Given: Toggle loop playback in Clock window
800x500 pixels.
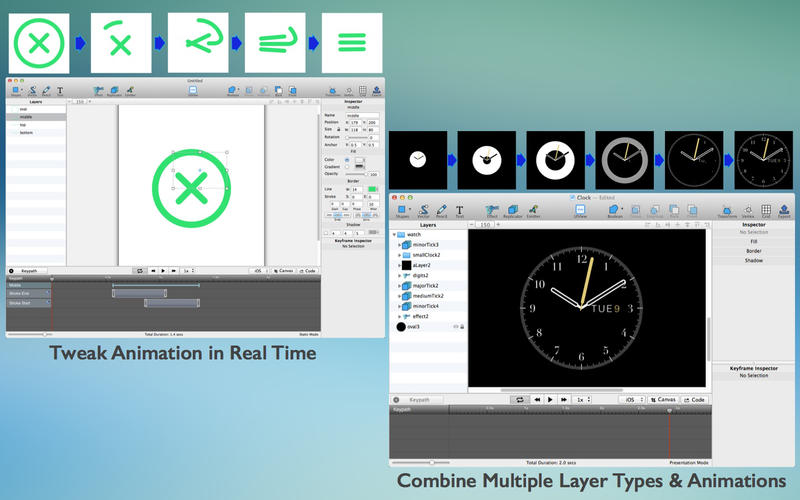Looking at the screenshot, I should (x=519, y=400).
